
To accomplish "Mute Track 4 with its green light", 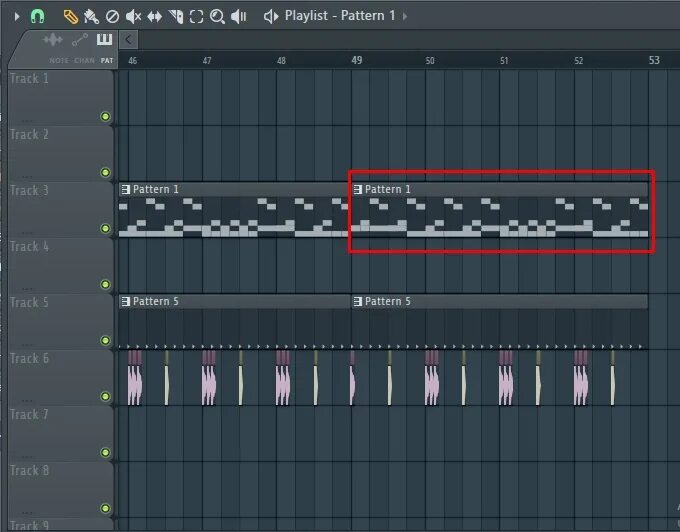I will pos(105,284).
